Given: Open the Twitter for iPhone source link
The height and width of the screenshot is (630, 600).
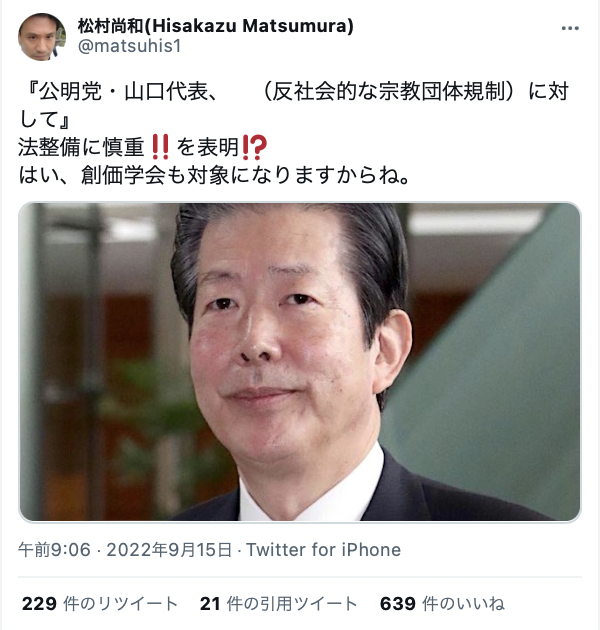Looking at the screenshot, I should 324,550.
